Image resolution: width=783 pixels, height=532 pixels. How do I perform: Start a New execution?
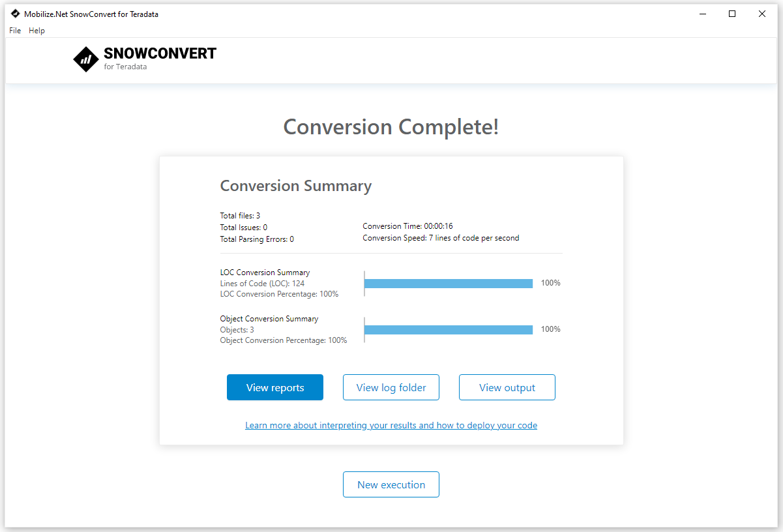click(x=391, y=484)
